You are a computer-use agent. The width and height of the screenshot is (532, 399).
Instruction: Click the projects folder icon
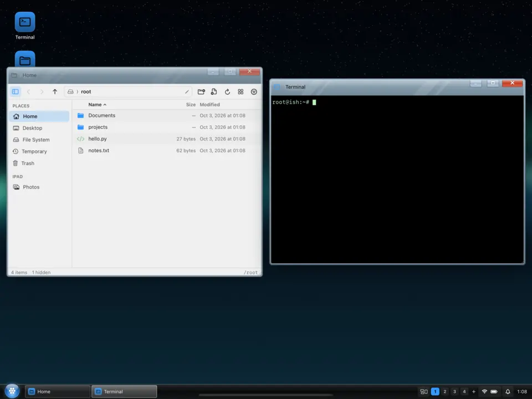[x=80, y=127]
